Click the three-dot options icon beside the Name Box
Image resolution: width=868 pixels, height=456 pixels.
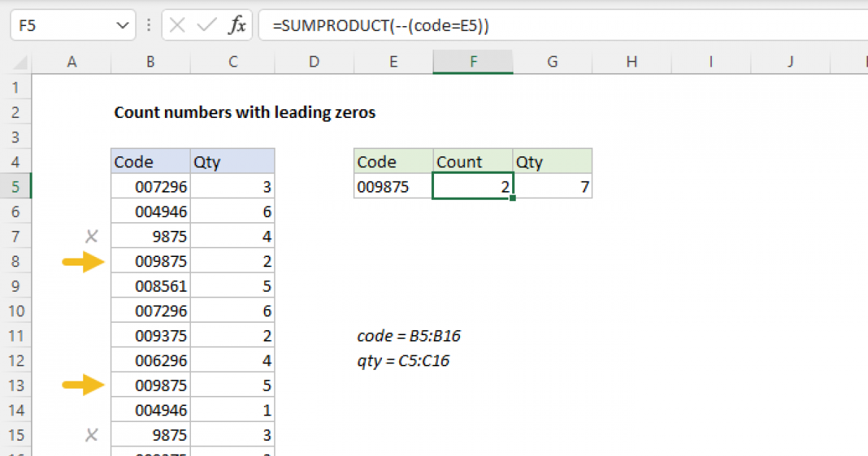[x=148, y=24]
